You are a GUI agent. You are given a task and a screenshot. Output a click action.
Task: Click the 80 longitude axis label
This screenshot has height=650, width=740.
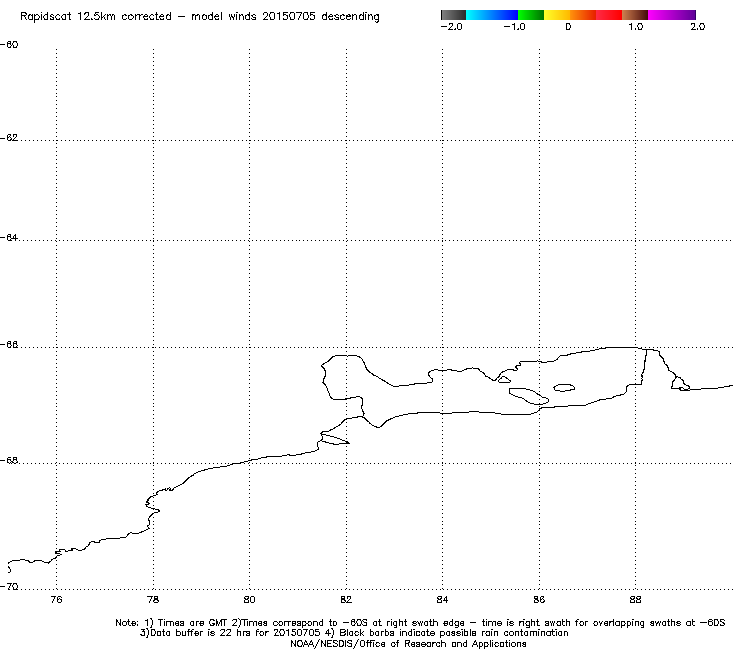coord(249,599)
